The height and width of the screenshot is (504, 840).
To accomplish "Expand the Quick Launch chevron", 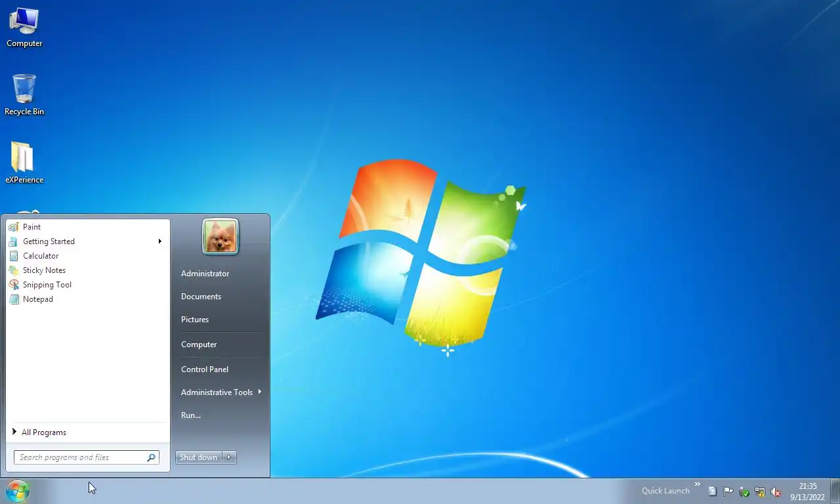I will coord(697,484).
